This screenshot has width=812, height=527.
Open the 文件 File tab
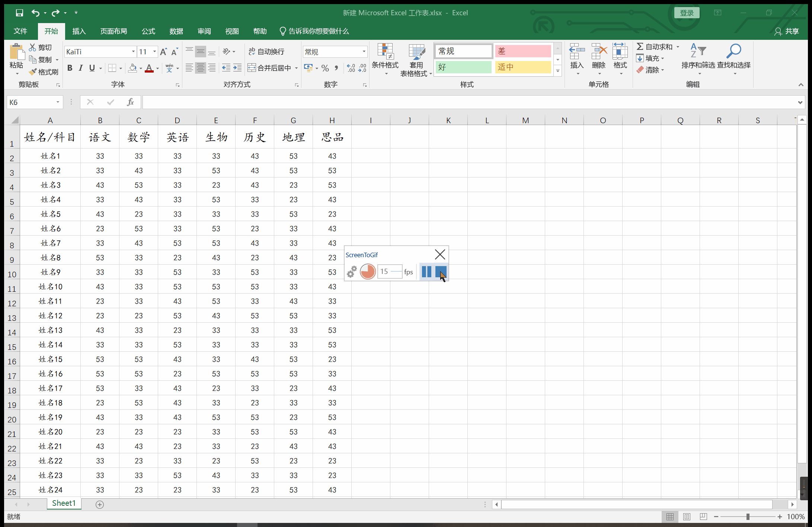[x=20, y=31]
